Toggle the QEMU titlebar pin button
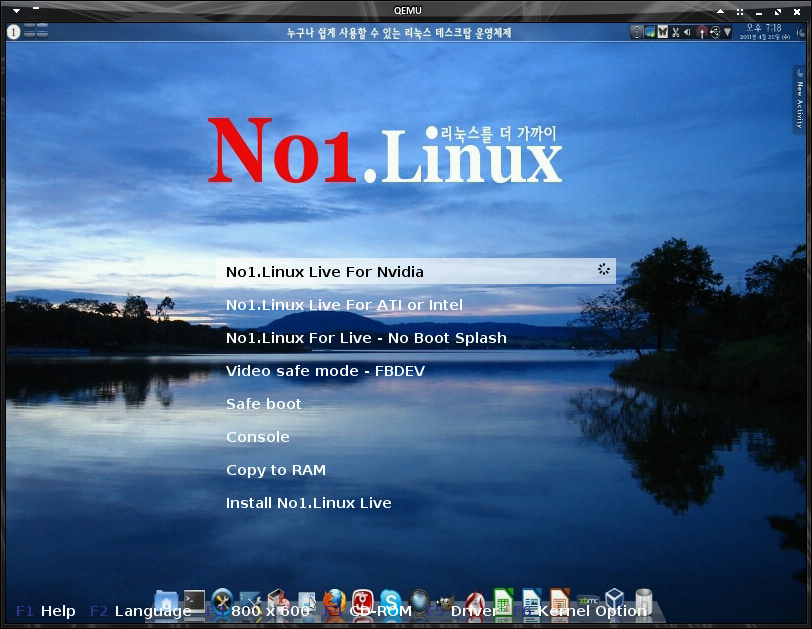This screenshot has width=812, height=629. (x=36, y=9)
